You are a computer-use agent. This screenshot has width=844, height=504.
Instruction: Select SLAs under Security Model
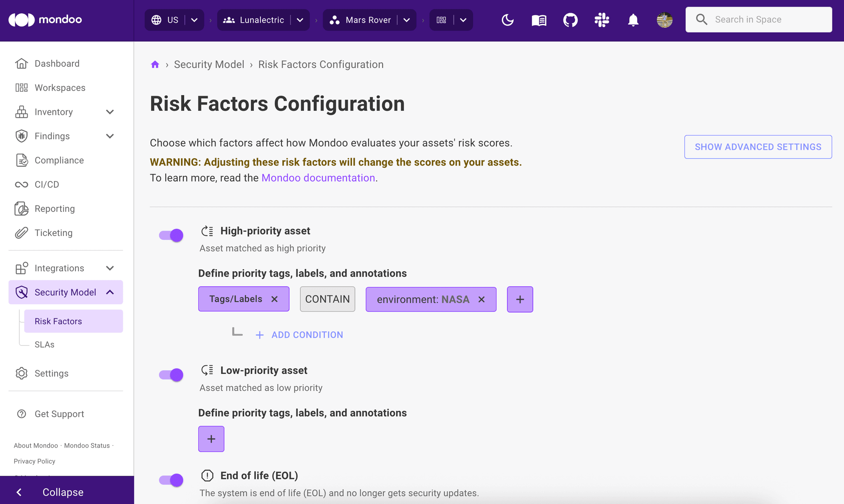pos(45,344)
